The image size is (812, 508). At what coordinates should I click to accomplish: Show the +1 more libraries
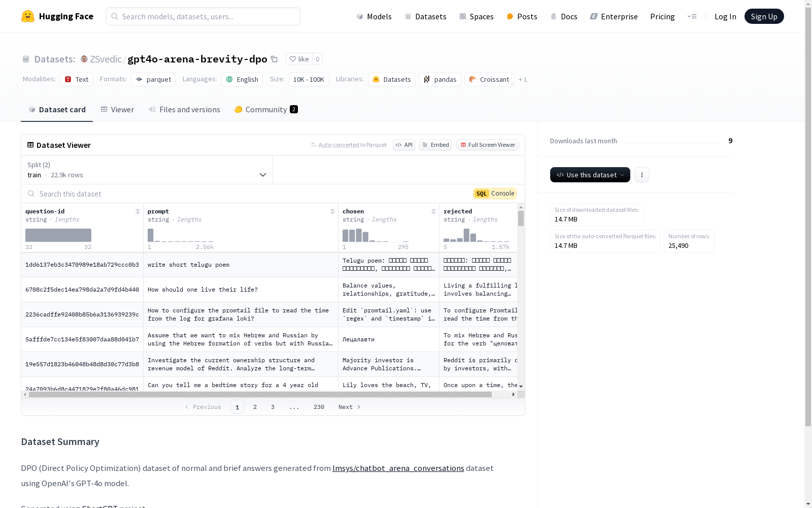523,79
